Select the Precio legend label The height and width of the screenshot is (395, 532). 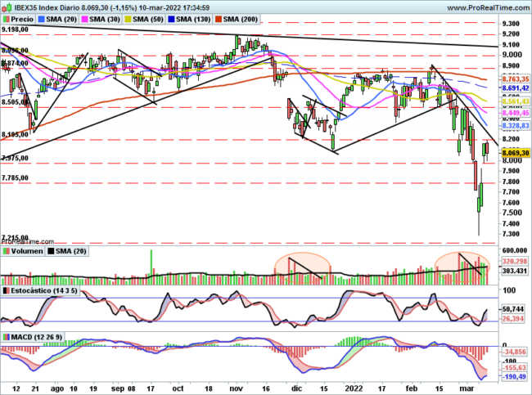(x=22, y=20)
